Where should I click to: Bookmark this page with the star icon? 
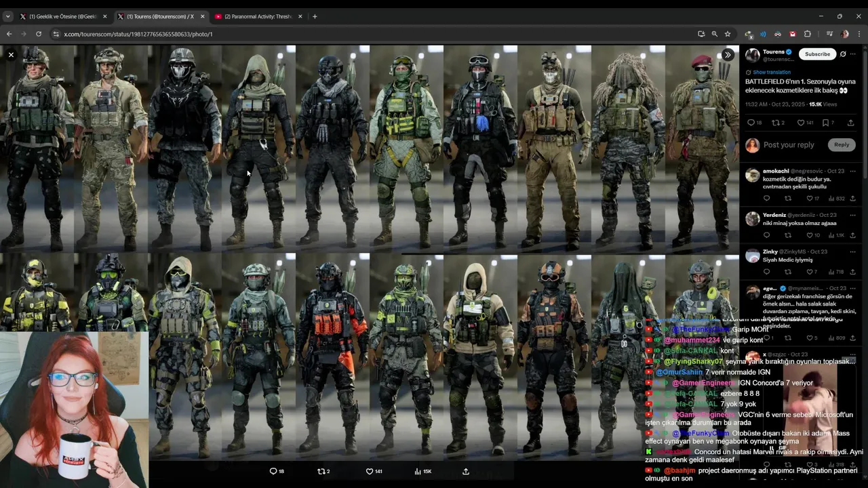pyautogui.click(x=728, y=34)
